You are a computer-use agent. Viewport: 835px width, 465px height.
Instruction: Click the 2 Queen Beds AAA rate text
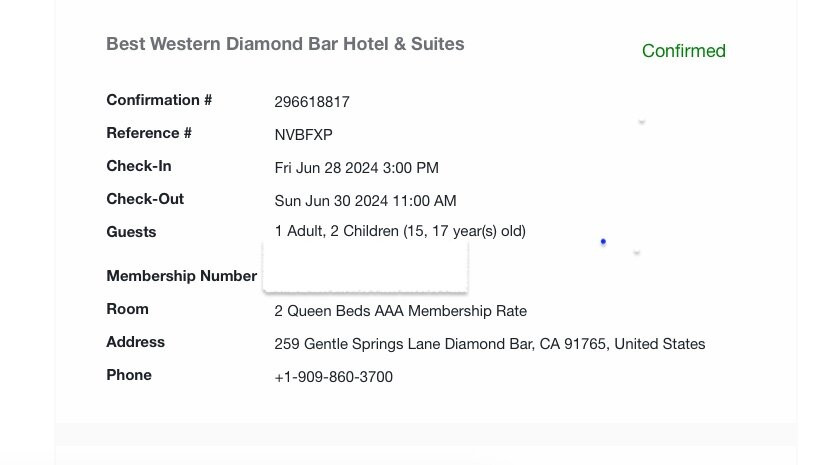point(400,311)
